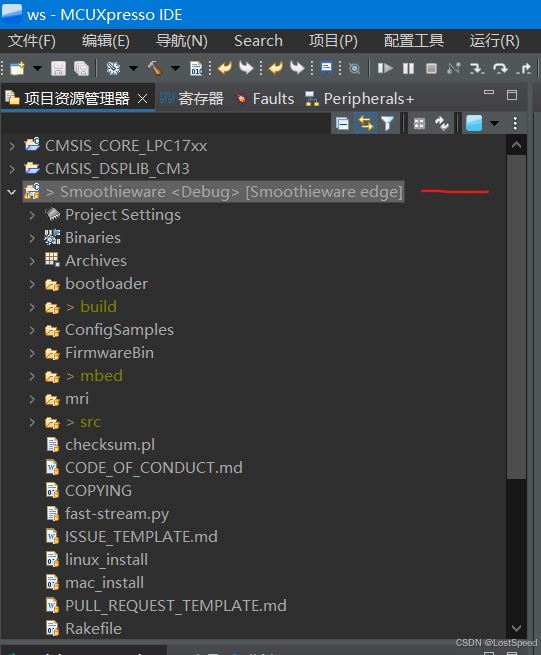Image resolution: width=541 pixels, height=655 pixels.
Task: Click the Suspend pause debug icon
Action: tap(408, 68)
